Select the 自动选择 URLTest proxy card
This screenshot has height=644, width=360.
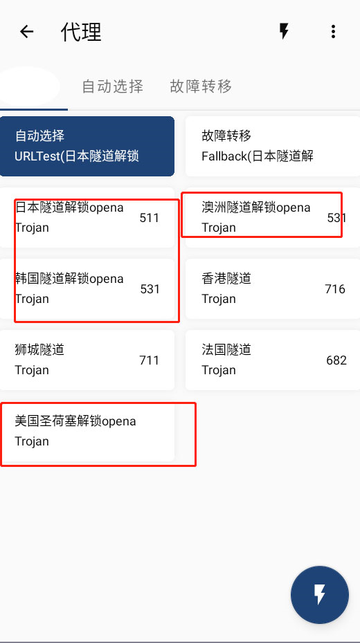coord(87,146)
